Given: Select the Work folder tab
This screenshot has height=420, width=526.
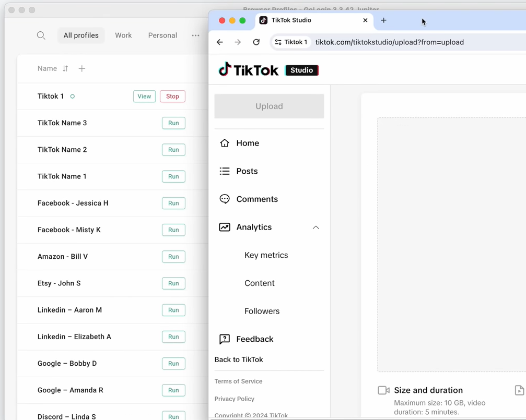Looking at the screenshot, I should pyautogui.click(x=123, y=35).
